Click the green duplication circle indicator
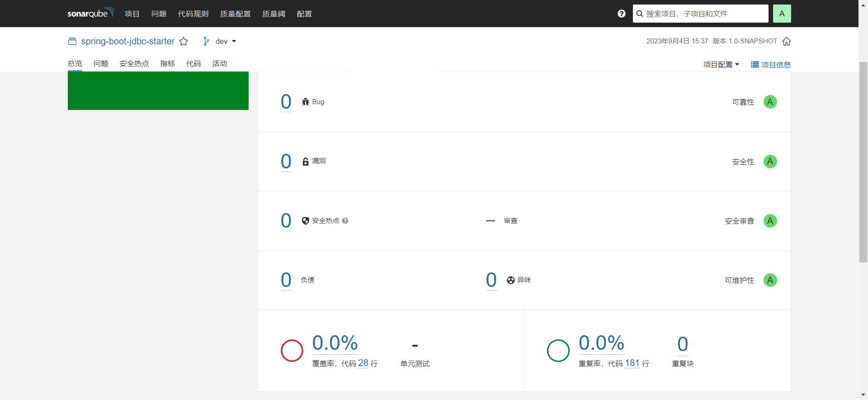 [x=558, y=351]
